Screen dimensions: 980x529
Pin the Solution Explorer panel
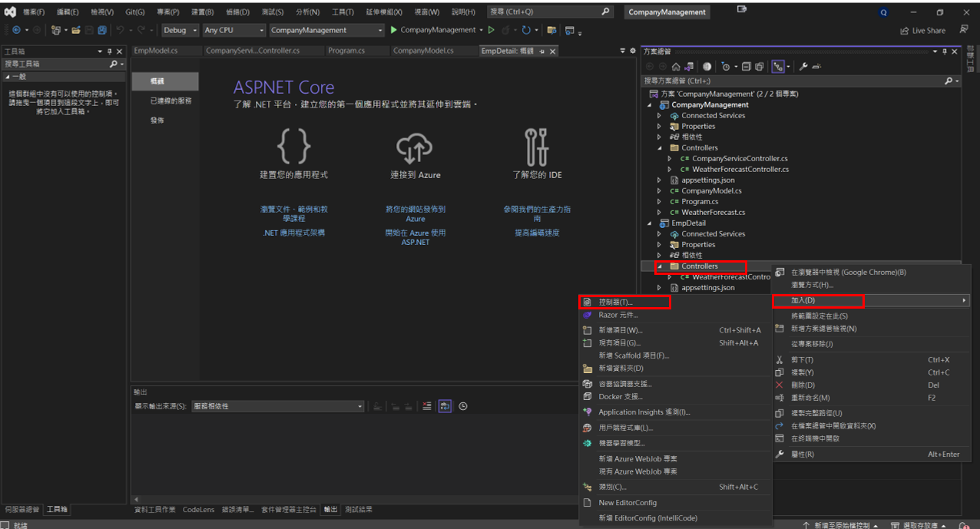pos(945,51)
